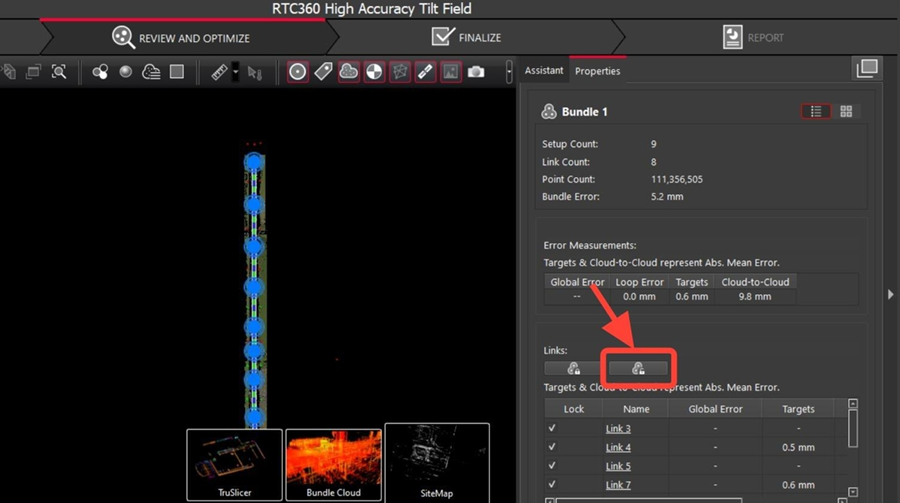The image size is (900, 503).
Task: Toggle the cloud display icon in toolbar
Action: pyautogui.click(x=349, y=72)
